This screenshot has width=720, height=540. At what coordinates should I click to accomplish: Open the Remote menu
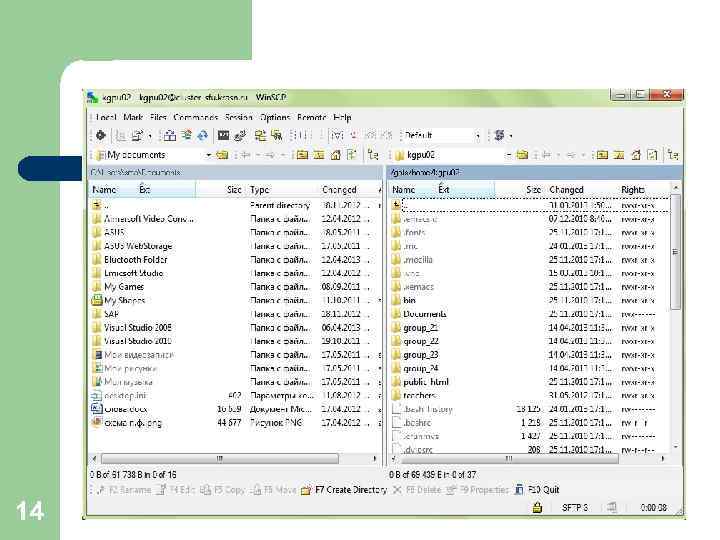coord(312,118)
